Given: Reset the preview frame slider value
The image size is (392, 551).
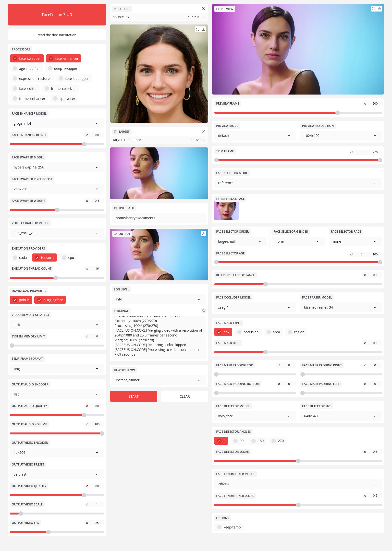Looking at the screenshot, I should [x=365, y=104].
